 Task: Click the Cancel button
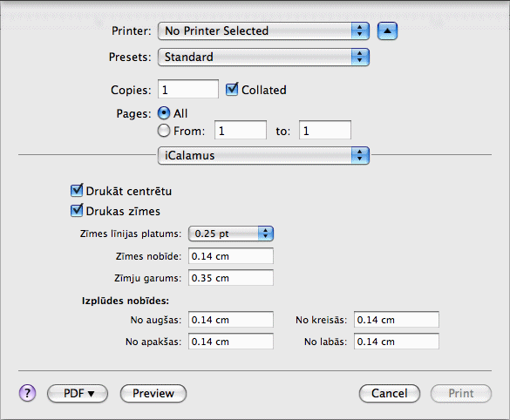(x=390, y=393)
